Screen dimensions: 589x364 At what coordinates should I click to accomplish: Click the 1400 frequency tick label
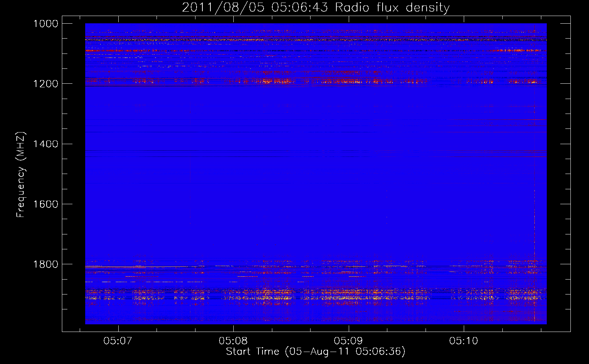(46, 144)
